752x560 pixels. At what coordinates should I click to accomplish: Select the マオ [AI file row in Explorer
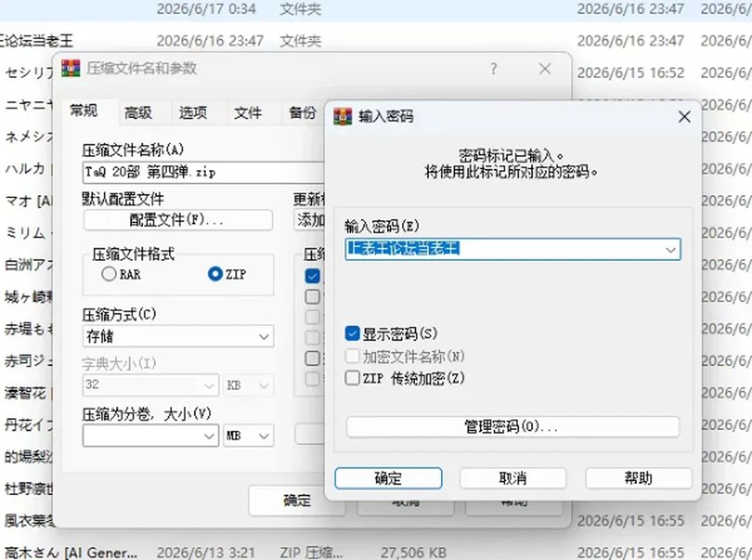(28, 201)
